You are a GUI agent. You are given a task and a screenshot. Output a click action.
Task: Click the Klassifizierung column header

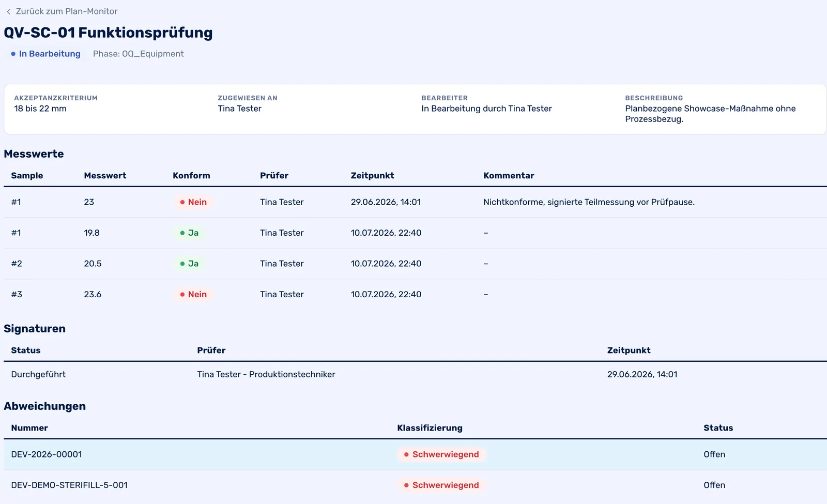(x=430, y=428)
